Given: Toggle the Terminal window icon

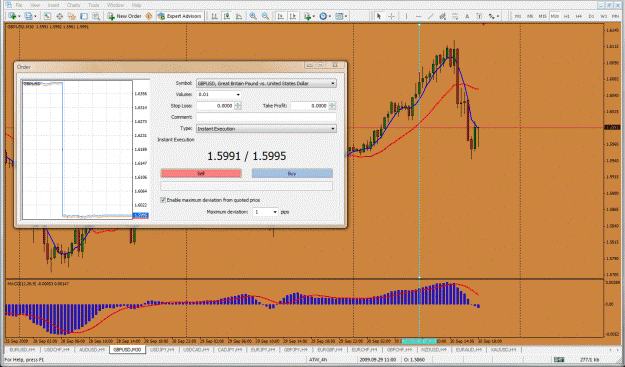Looking at the screenshot, I should [x=84, y=16].
